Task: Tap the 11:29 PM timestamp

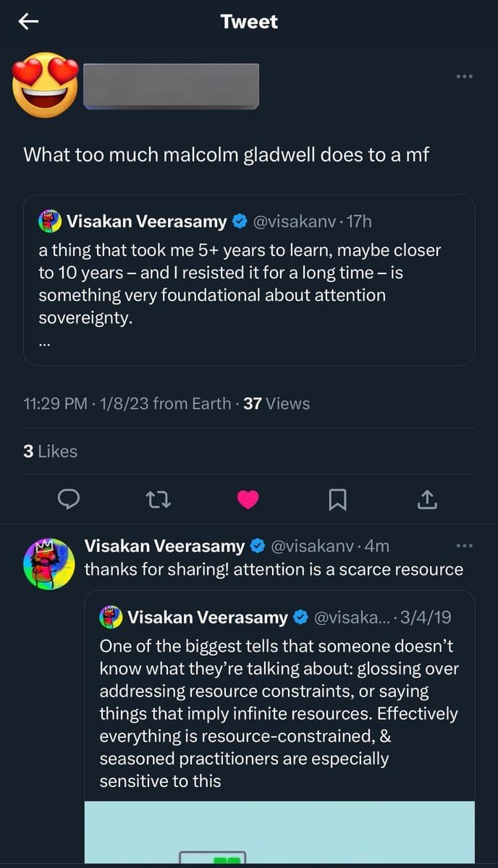Action: 55,403
